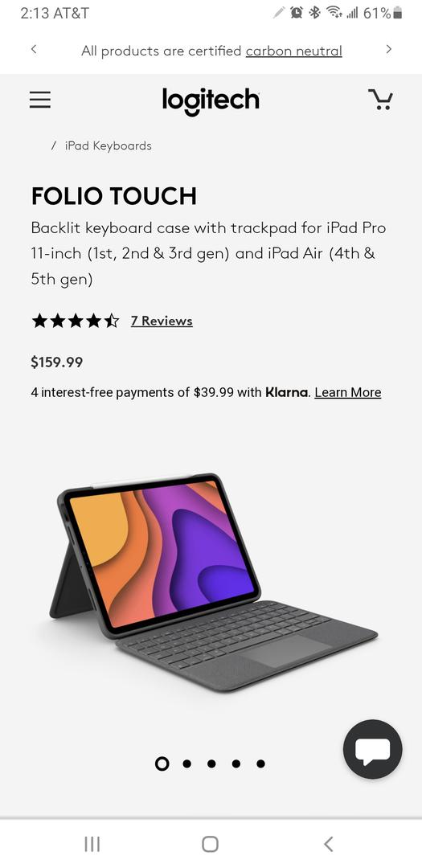
Task: Select the fifth carousel image dot
Action: tap(261, 764)
